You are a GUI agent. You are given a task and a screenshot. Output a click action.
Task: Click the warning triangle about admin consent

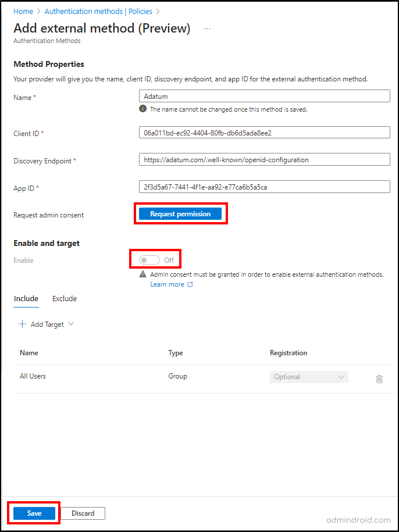[x=142, y=273]
